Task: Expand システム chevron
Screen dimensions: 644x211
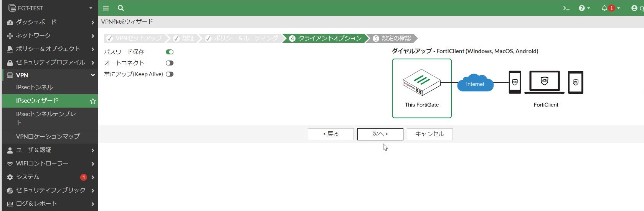Action: click(x=92, y=177)
